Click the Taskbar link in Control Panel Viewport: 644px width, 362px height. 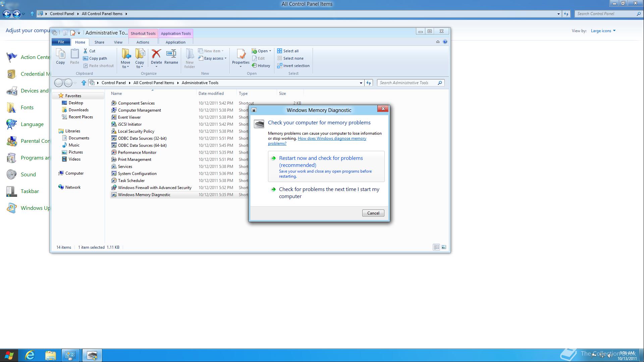(30, 191)
